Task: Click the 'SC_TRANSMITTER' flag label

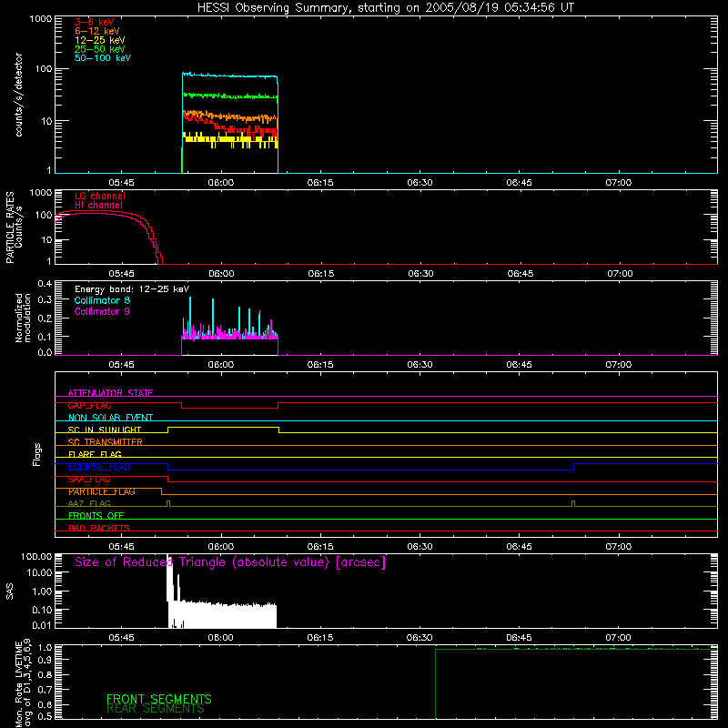Action: click(x=106, y=442)
